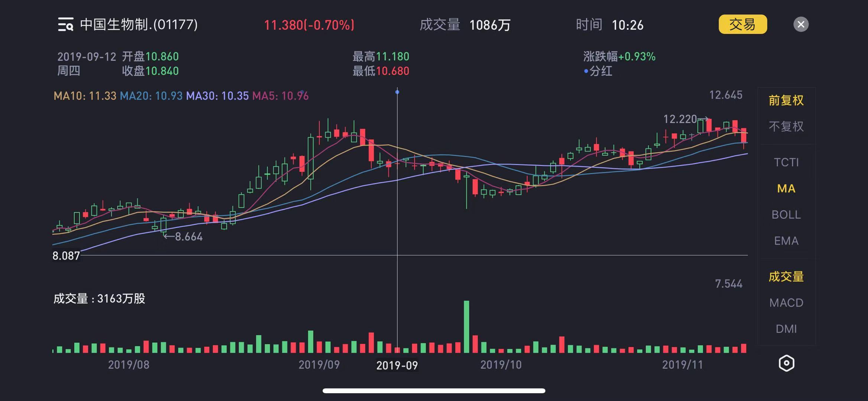This screenshot has width=868, height=401.
Task: Tap the 8.664 low price annotation
Action: point(189,237)
